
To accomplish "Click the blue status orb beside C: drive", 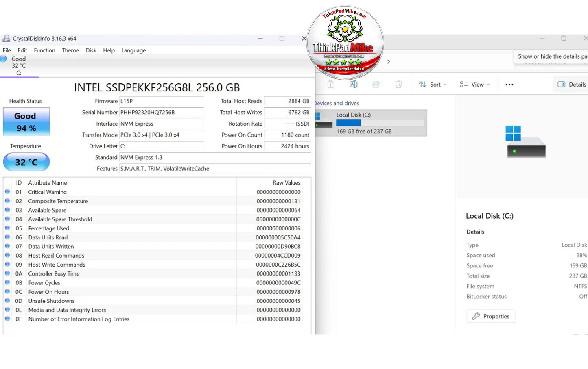I will click(x=3, y=59).
